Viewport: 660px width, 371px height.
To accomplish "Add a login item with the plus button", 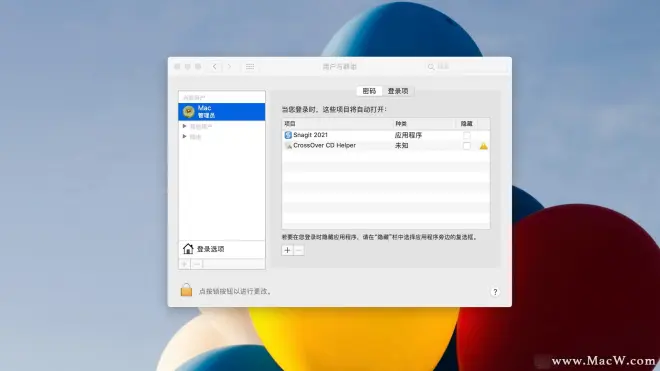I will [x=287, y=250].
